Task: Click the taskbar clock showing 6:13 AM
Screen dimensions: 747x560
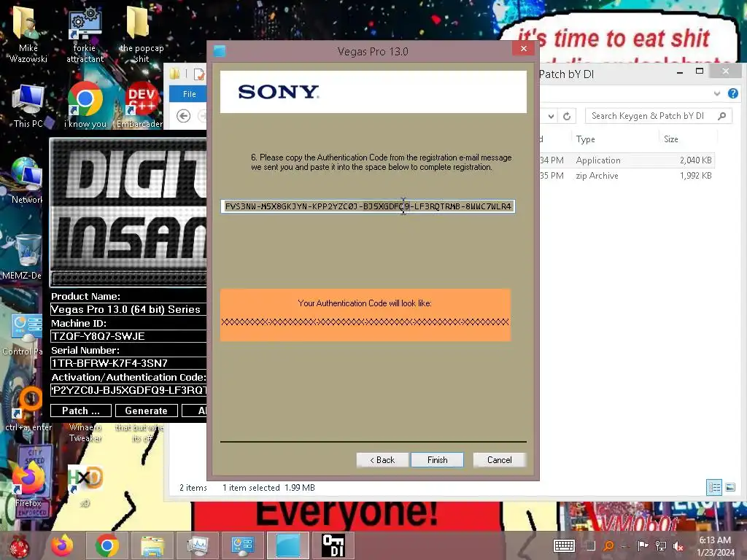Action: tap(715, 546)
